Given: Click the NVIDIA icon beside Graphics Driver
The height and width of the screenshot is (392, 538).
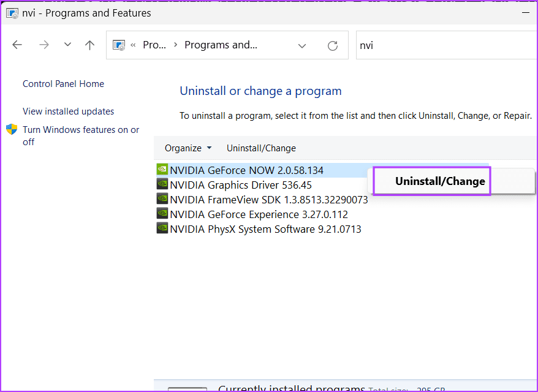Looking at the screenshot, I should [x=162, y=184].
